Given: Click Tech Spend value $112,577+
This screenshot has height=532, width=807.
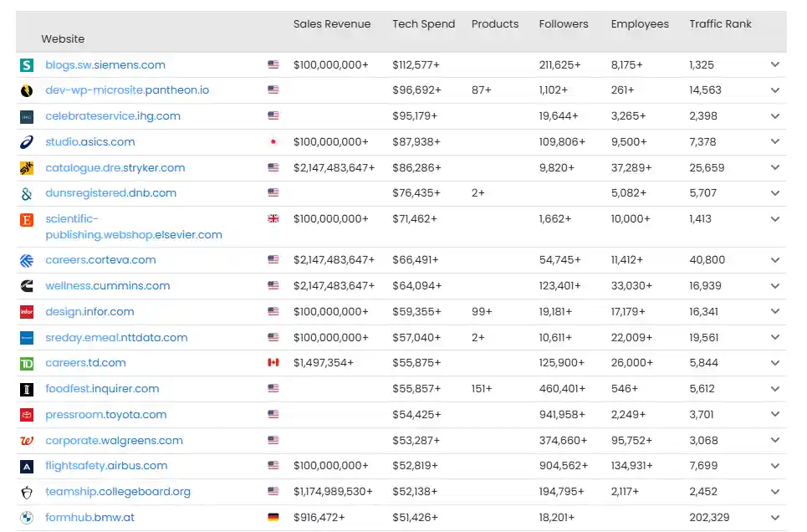Looking at the screenshot, I should (x=416, y=65).
